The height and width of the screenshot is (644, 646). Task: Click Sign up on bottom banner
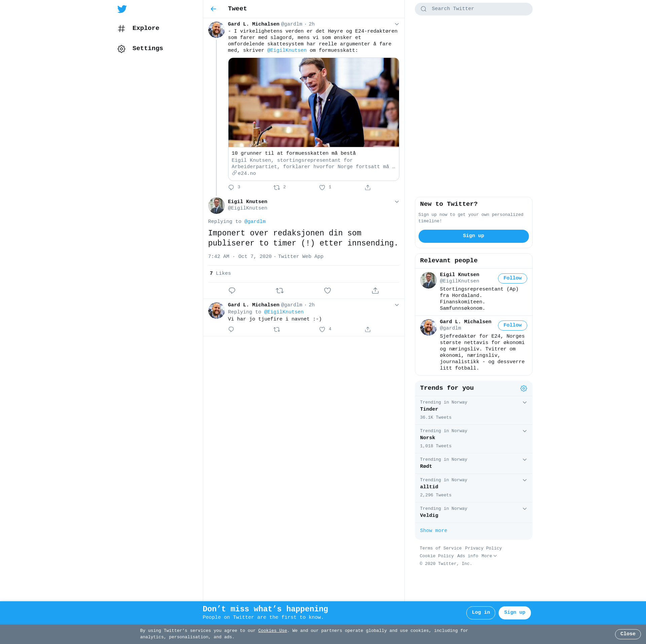514,613
